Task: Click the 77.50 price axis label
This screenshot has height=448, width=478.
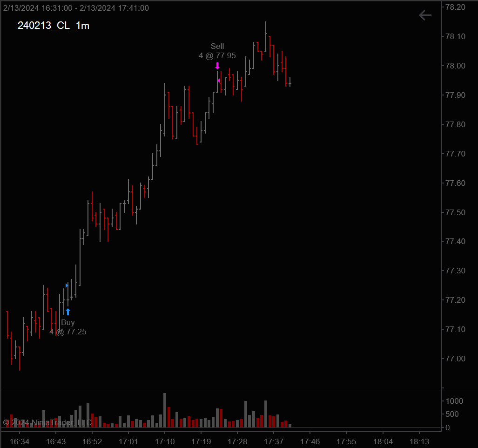Action: (x=456, y=212)
